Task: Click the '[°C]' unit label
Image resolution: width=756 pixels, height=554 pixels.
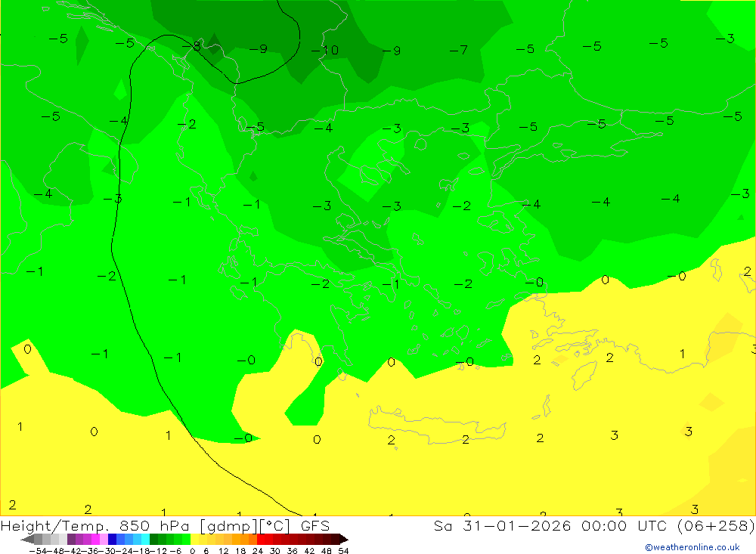Action: coord(275,525)
